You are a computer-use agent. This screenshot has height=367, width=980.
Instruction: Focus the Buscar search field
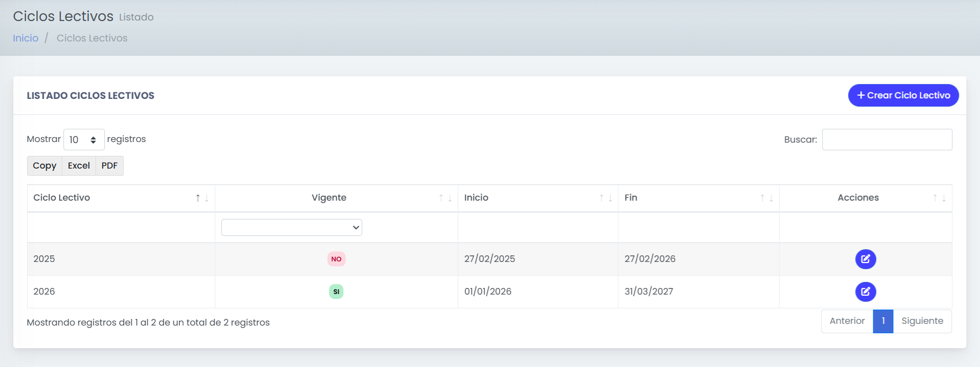887,139
